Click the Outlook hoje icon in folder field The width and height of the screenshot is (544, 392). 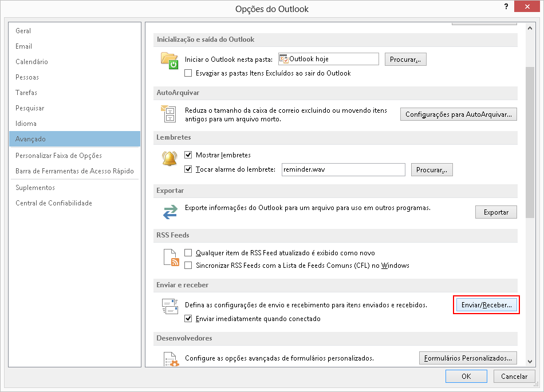283,59
